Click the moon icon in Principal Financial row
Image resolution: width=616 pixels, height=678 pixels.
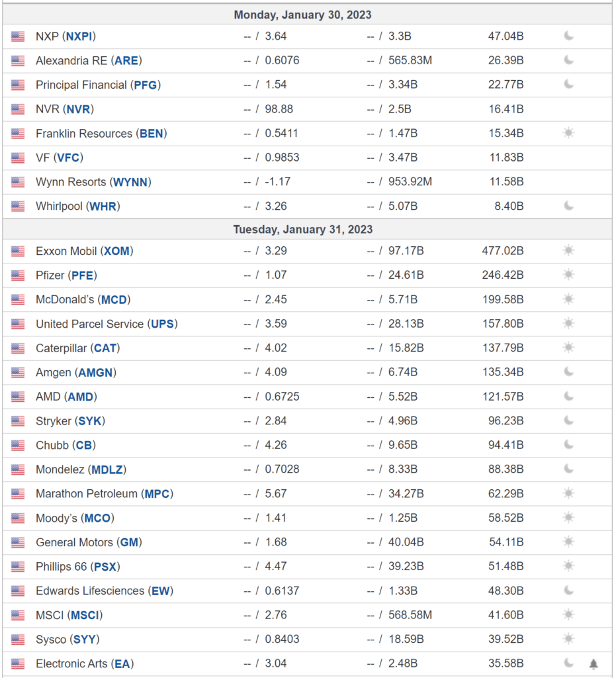point(569,84)
